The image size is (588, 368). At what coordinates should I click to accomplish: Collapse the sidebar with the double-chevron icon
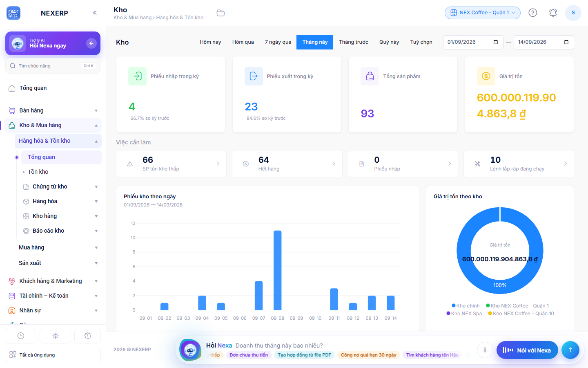[x=95, y=13]
